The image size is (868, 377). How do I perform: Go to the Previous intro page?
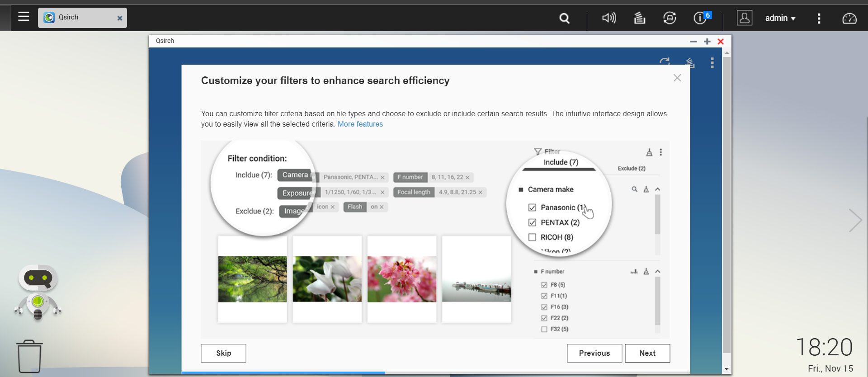coord(594,353)
